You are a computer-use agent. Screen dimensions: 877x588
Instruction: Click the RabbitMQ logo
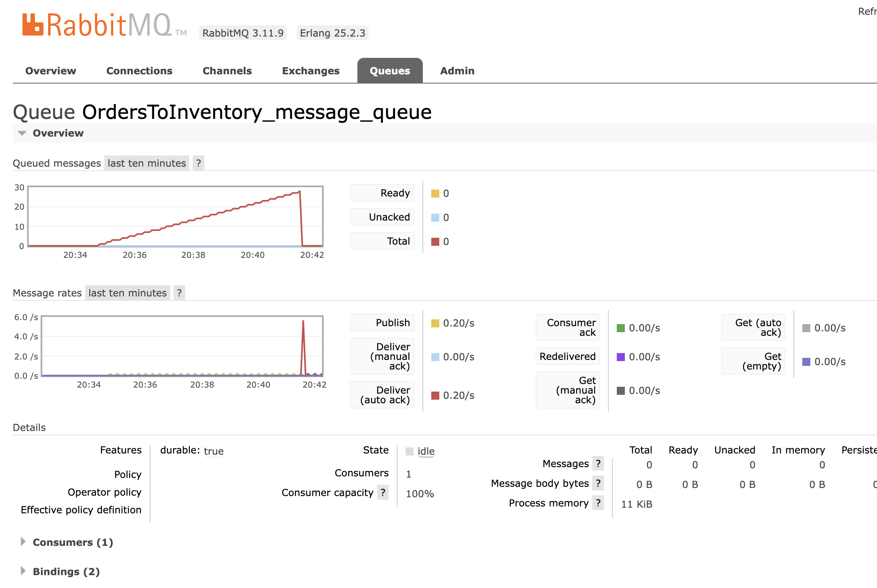[x=104, y=25]
